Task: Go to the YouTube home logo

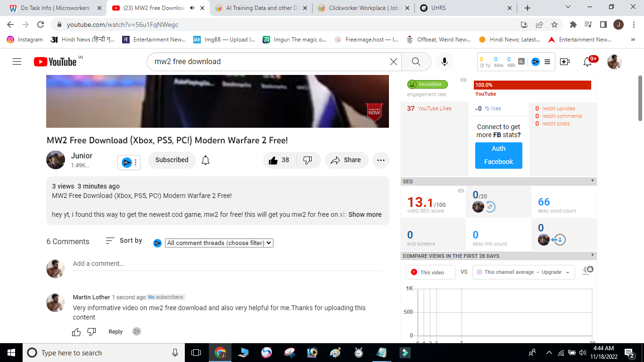Action: coord(55,62)
